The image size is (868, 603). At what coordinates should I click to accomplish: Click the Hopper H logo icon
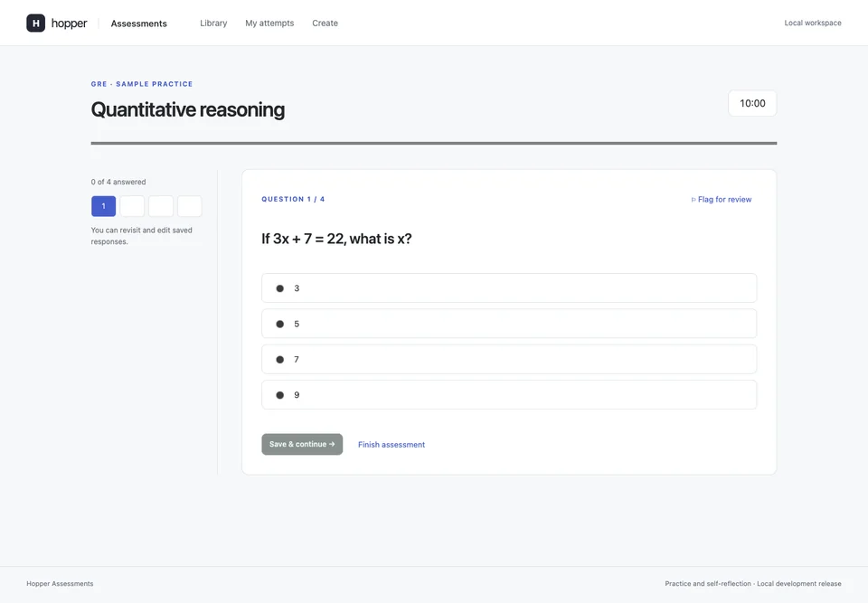(x=36, y=23)
